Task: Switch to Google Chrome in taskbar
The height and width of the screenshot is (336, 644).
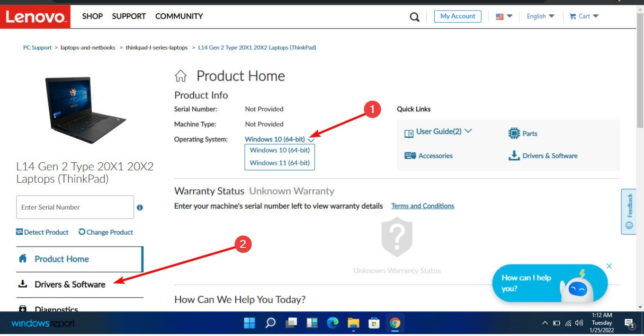Action: click(x=395, y=323)
